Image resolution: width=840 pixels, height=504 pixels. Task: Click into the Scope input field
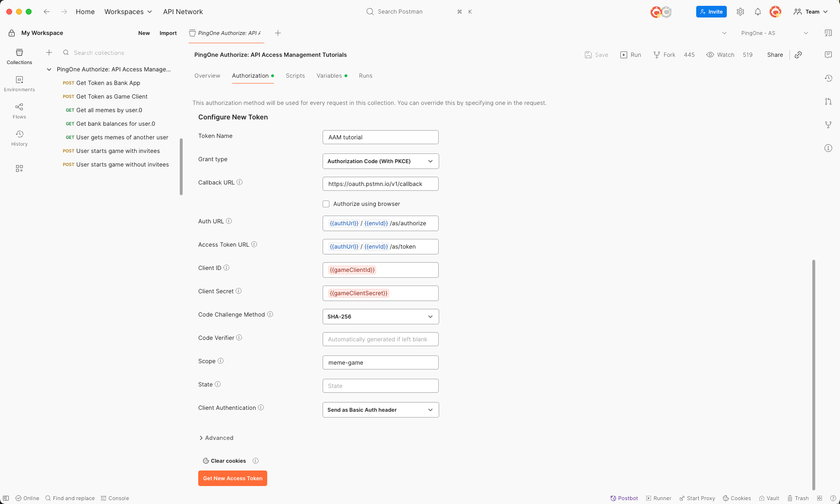380,363
